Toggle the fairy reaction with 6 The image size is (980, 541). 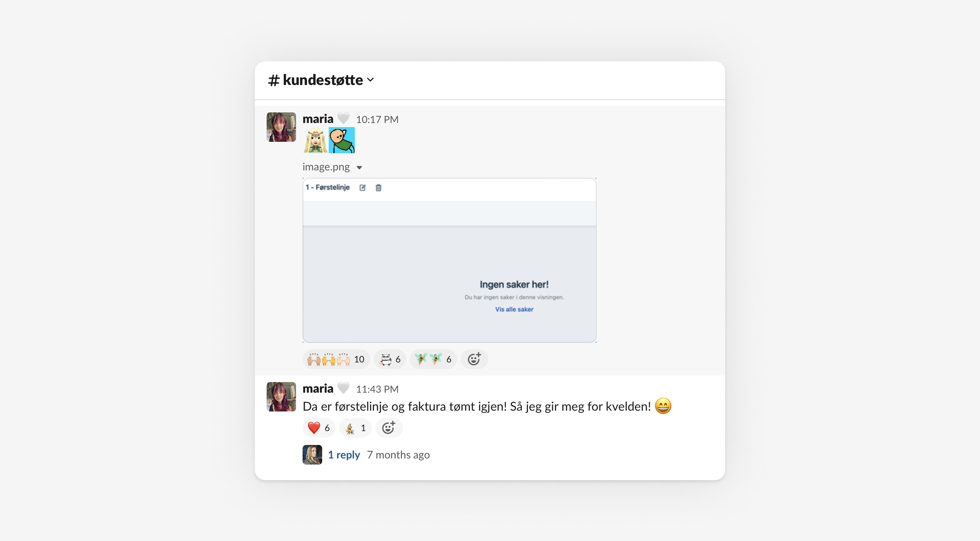(433, 359)
